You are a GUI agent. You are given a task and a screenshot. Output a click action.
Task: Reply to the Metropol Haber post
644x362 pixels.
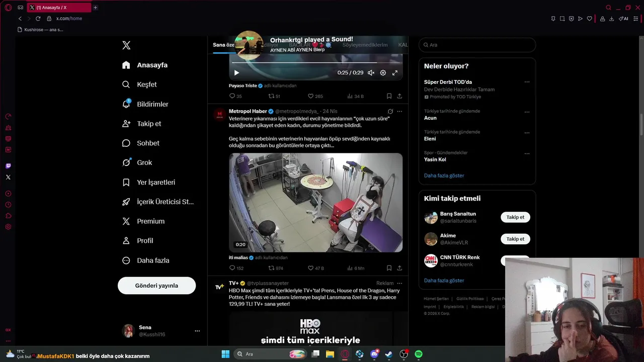click(236, 268)
